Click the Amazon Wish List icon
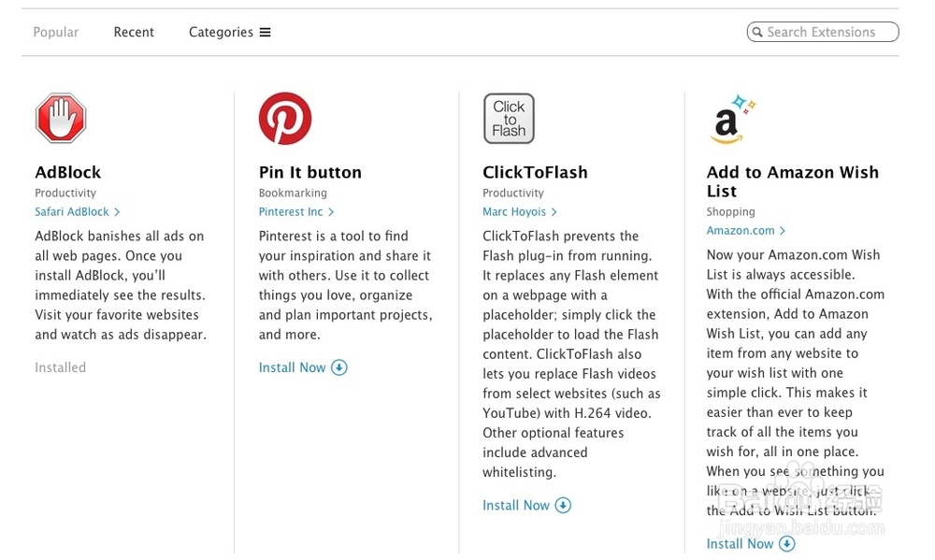This screenshot has width=935, height=560. pos(731,119)
